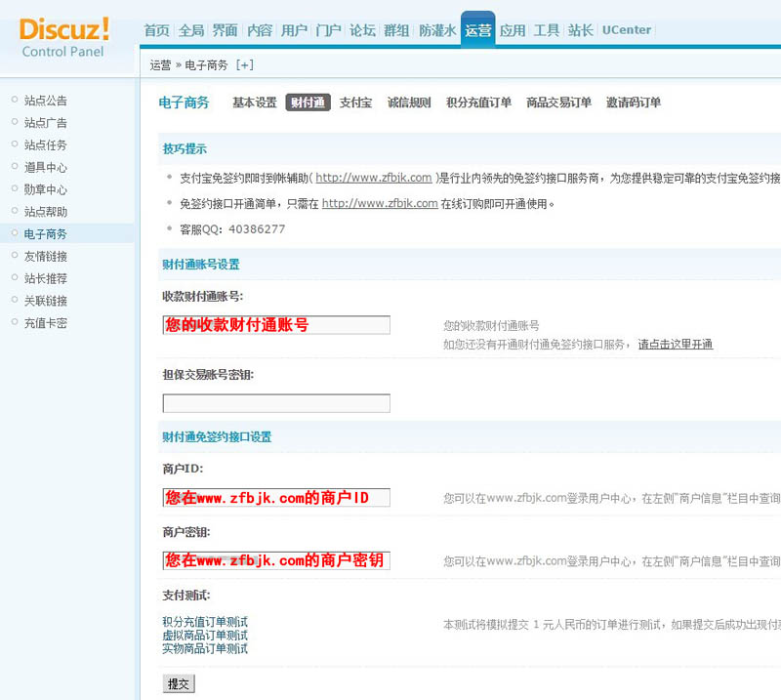
Task: Open the 论坛 top menu
Action: [x=362, y=30]
